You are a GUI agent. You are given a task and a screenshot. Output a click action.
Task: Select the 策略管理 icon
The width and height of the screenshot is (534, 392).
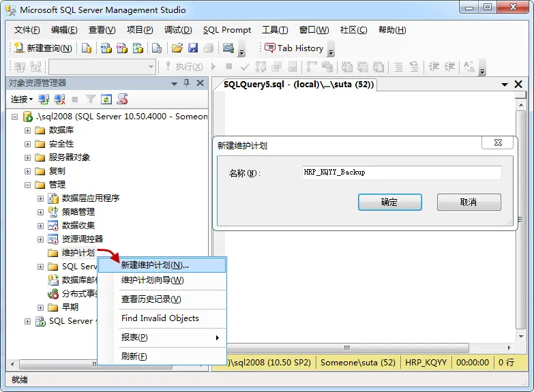[53, 212]
